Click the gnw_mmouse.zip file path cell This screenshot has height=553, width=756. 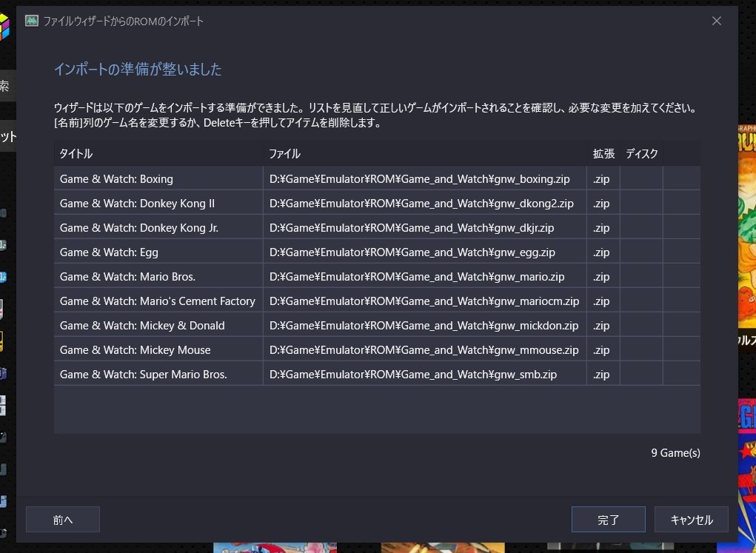tap(424, 350)
